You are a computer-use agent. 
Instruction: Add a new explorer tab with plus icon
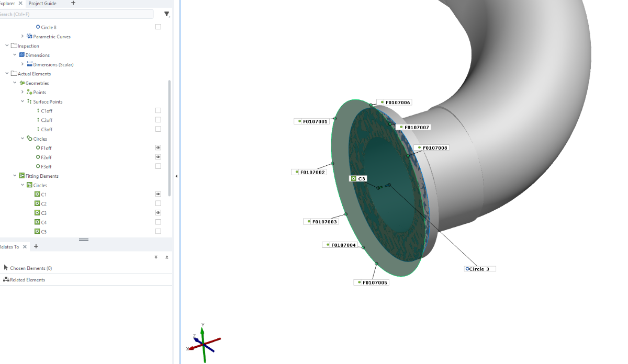[73, 3]
